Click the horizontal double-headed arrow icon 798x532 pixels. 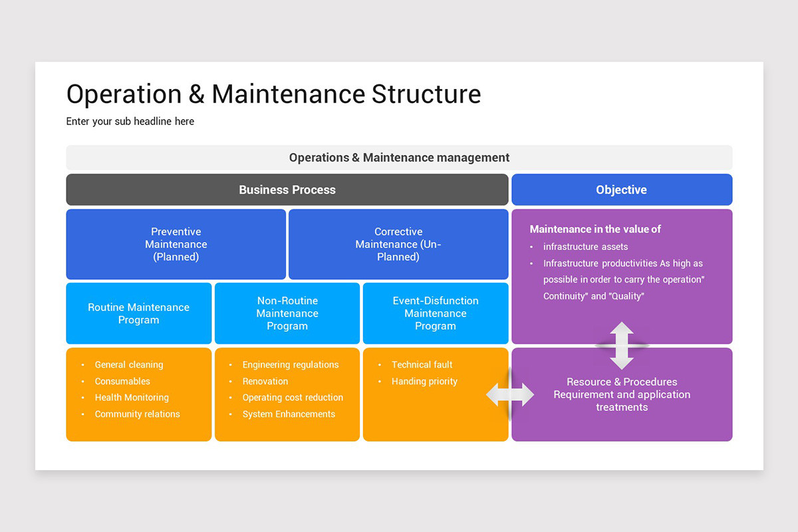click(509, 394)
